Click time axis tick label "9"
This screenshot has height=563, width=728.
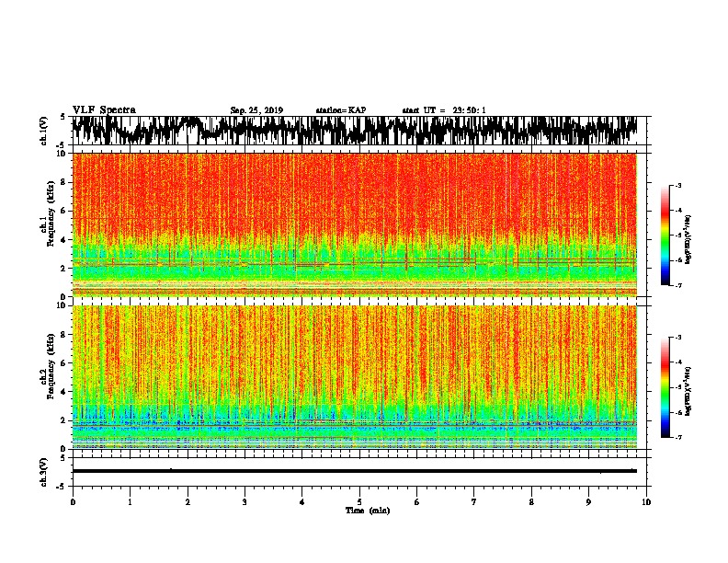pyautogui.click(x=588, y=502)
